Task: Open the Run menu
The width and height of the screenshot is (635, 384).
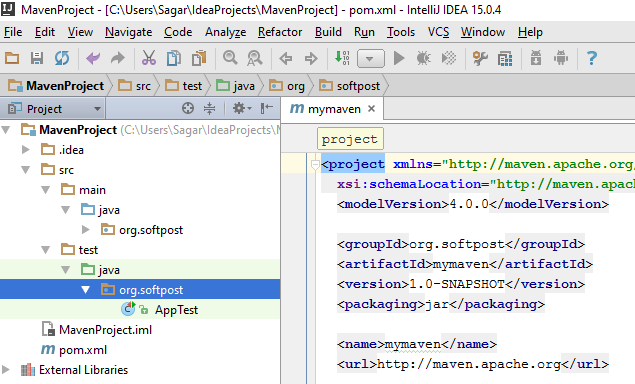Action: coord(364,32)
